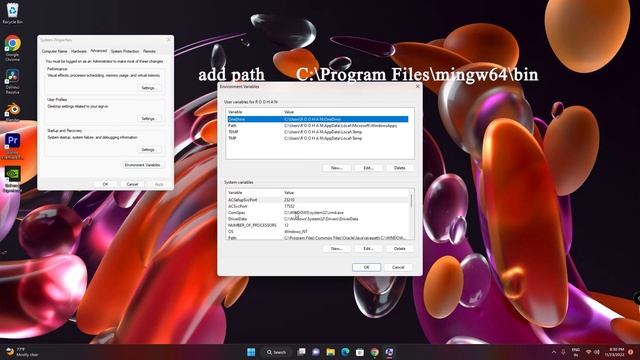The height and width of the screenshot is (360, 640).
Task: Select the TEMP user variable row
Action: [318, 132]
